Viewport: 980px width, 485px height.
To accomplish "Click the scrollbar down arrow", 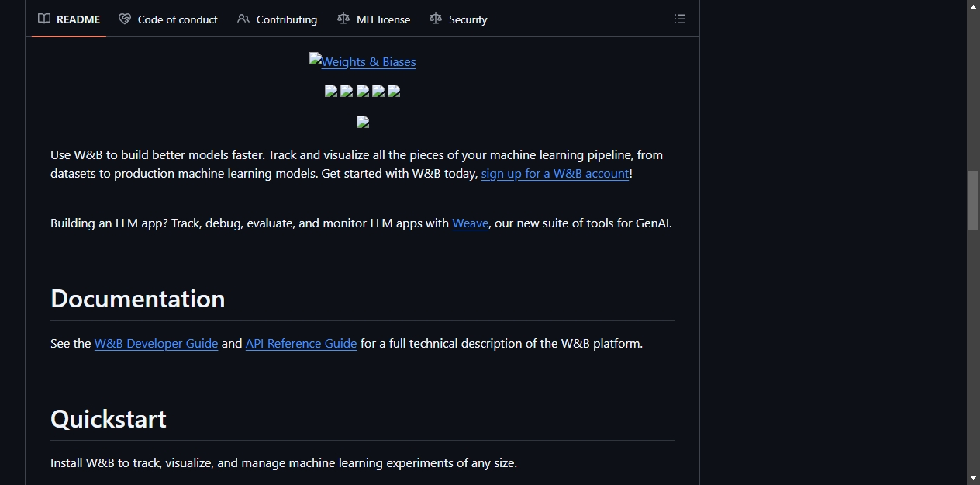I will (974, 478).
